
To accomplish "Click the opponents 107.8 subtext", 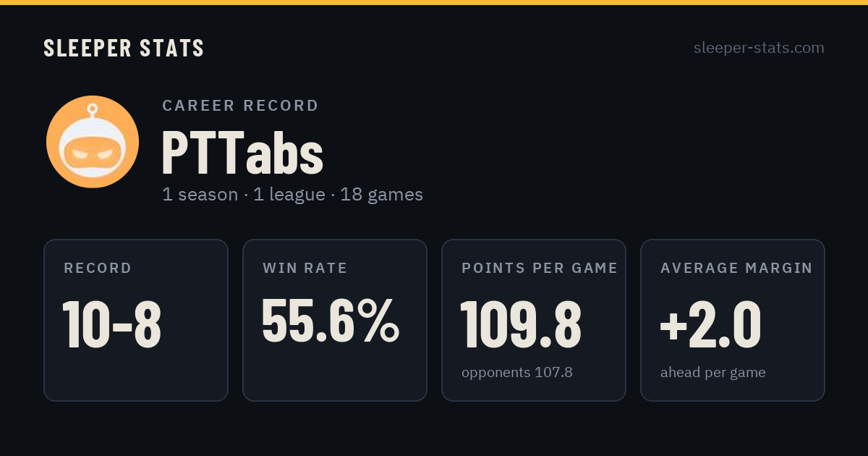I will [x=517, y=373].
